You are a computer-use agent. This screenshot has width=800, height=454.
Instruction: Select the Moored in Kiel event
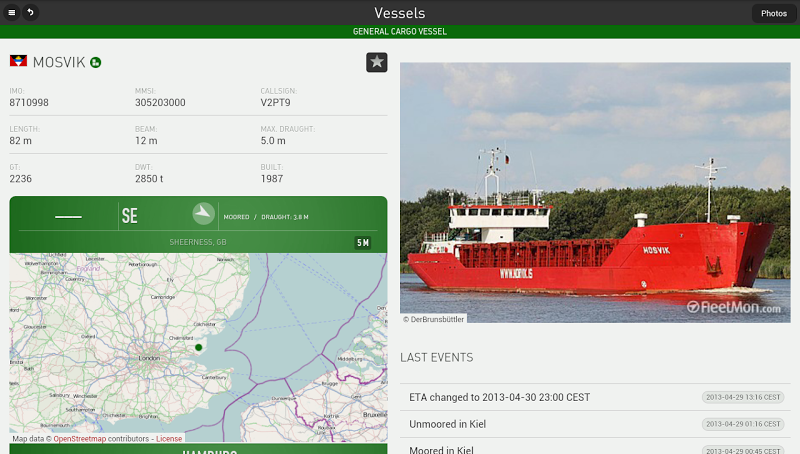[x=595, y=448]
